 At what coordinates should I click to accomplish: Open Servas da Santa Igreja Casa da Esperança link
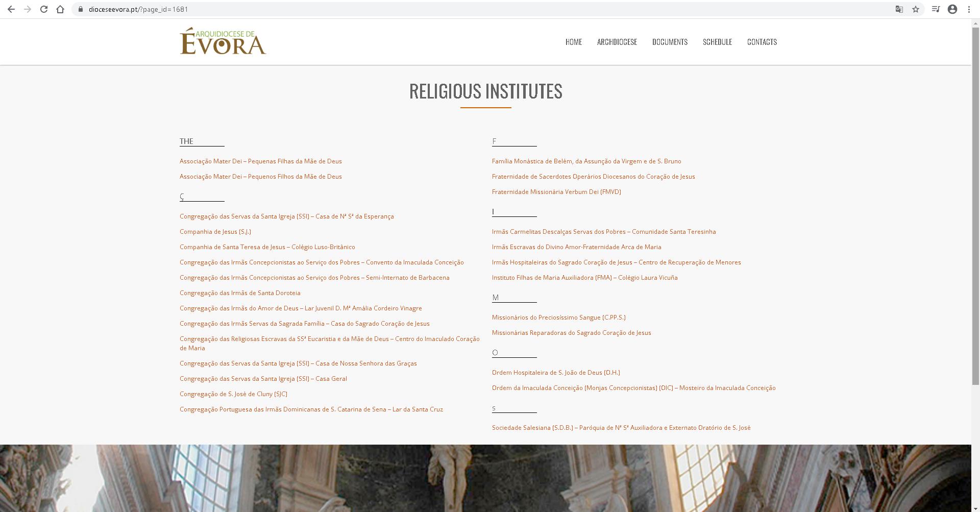click(x=287, y=216)
